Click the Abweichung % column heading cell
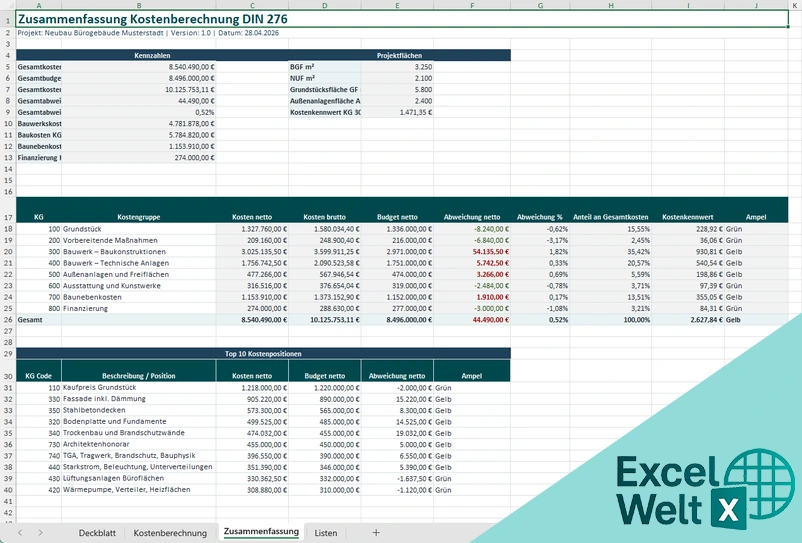Viewport: 802px width, 543px height. [x=540, y=216]
